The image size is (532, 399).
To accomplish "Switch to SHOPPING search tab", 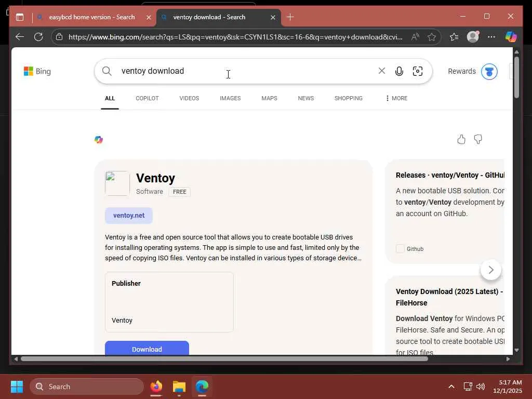I will [x=349, y=98].
